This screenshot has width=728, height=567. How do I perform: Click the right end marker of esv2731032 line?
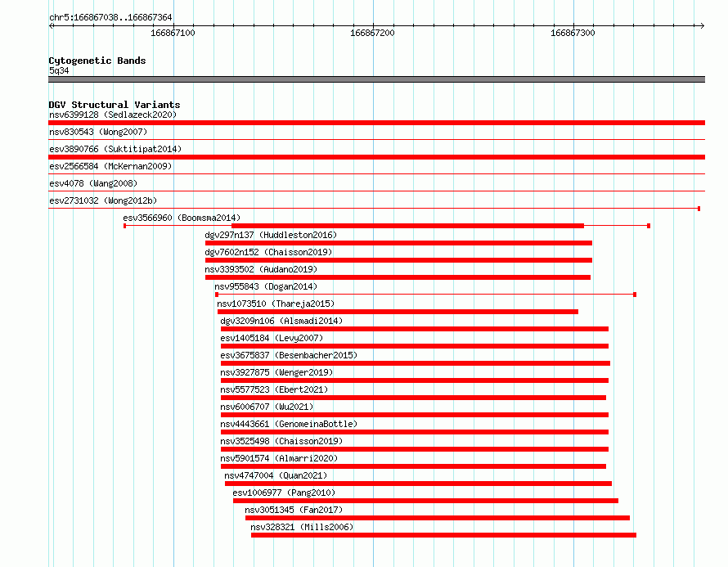pos(699,209)
